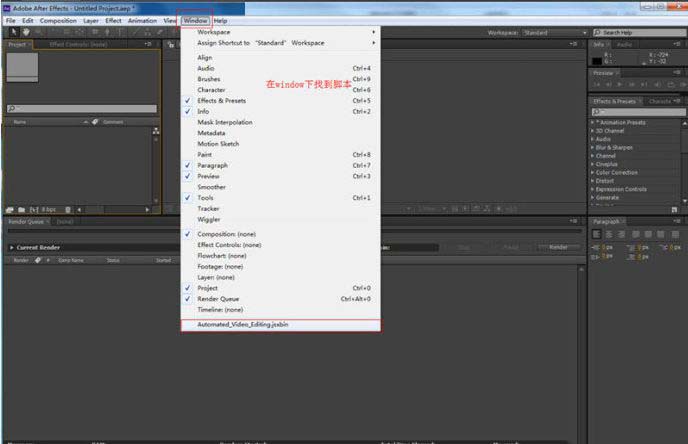The height and width of the screenshot is (444, 688).
Task: Click the trash icon in Project panel
Action: coord(67,209)
